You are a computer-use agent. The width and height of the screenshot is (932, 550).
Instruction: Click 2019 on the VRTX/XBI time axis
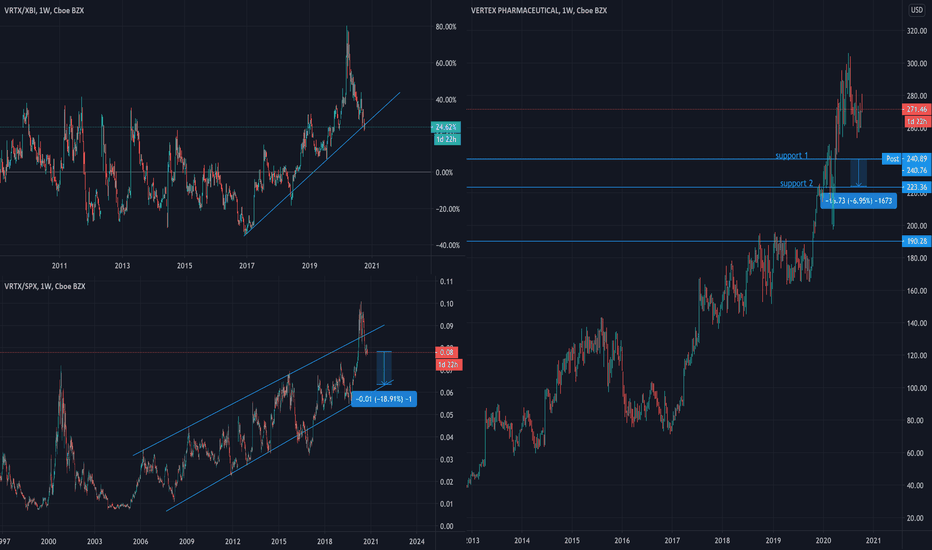(x=309, y=266)
